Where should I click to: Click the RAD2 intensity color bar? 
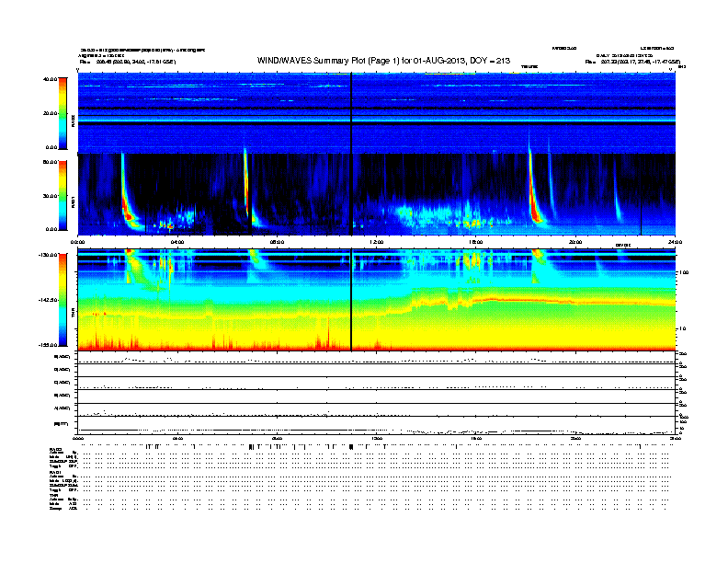(x=63, y=114)
